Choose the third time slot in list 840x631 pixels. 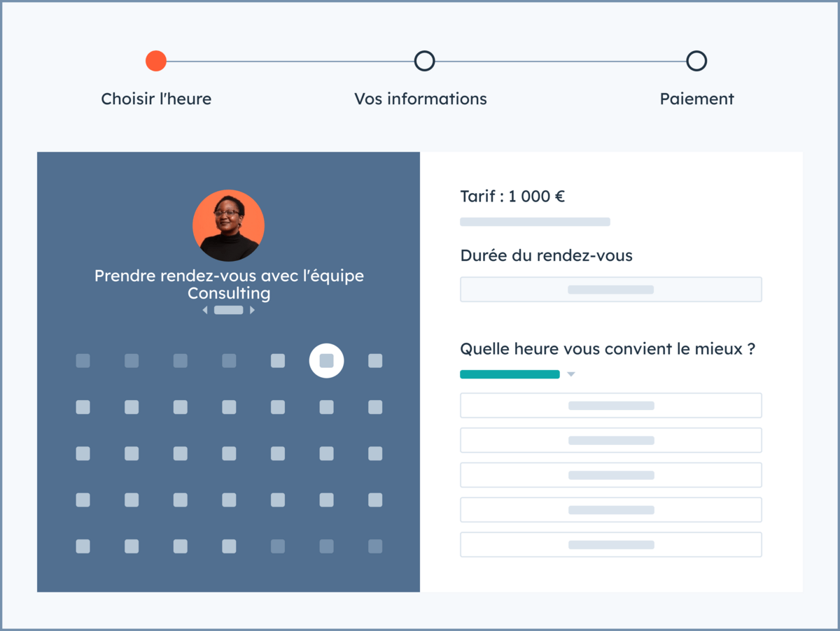[610, 475]
